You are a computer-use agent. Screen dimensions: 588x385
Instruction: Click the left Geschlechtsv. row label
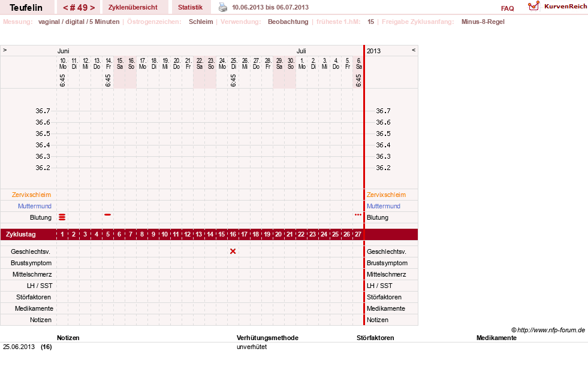point(31,251)
